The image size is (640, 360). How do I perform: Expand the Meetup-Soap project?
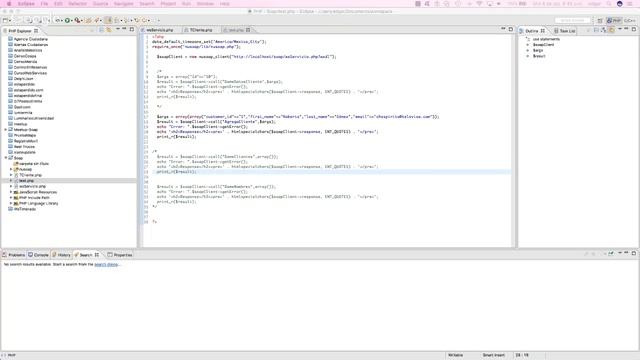point(6,129)
